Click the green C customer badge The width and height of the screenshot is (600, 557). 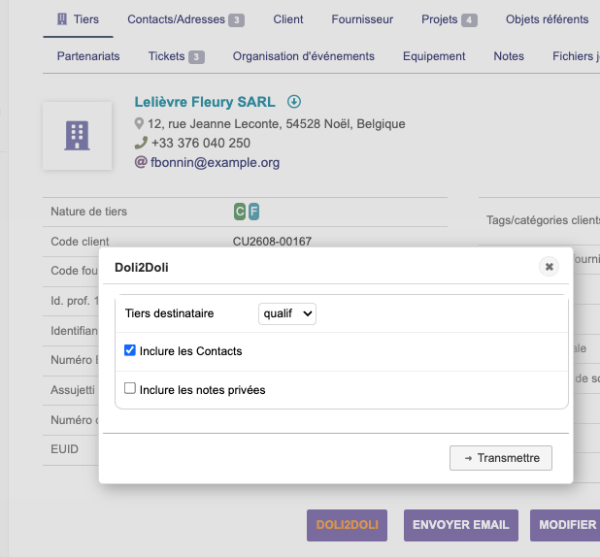(240, 212)
